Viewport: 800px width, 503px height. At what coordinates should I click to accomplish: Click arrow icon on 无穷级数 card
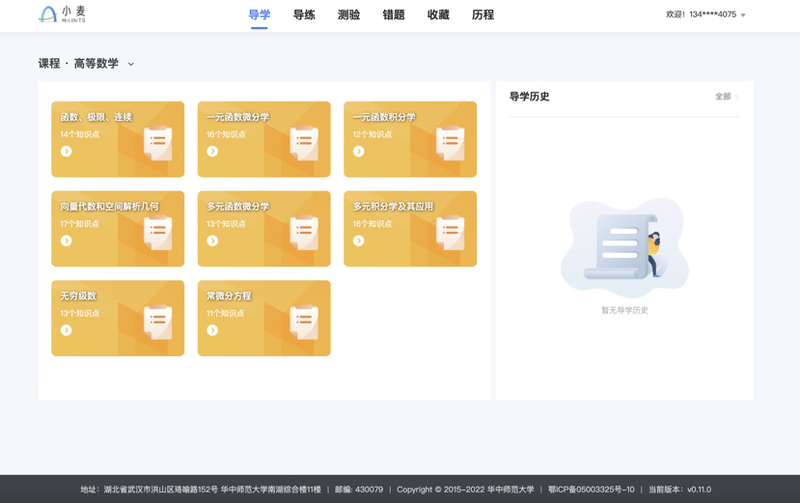[66, 330]
